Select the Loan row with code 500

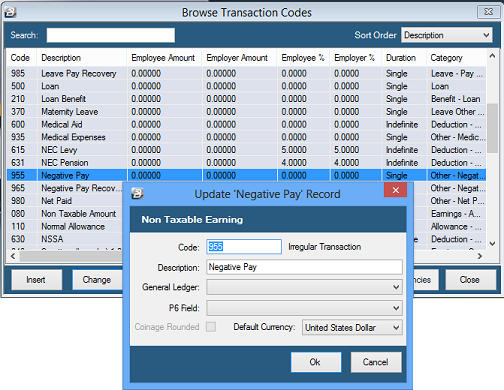(246, 86)
